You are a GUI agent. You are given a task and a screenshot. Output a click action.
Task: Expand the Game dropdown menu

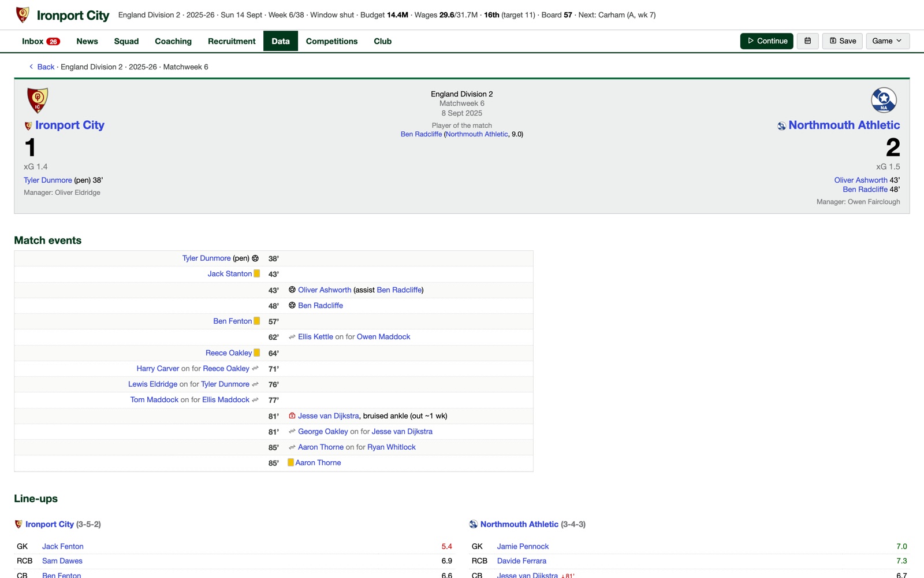click(888, 41)
